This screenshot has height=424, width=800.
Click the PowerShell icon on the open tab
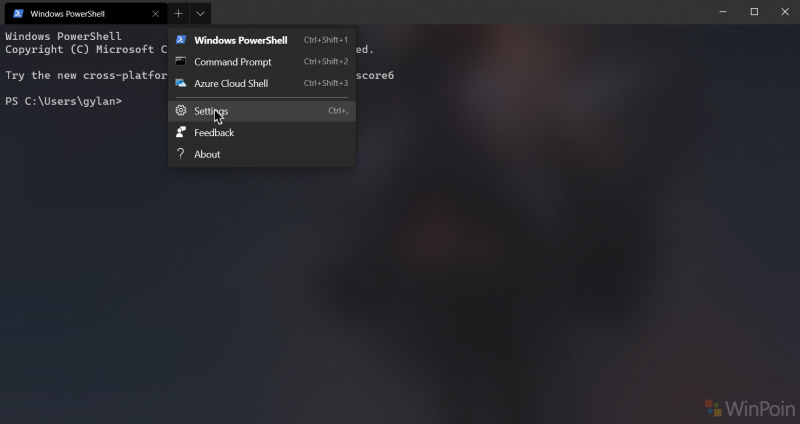pos(18,14)
